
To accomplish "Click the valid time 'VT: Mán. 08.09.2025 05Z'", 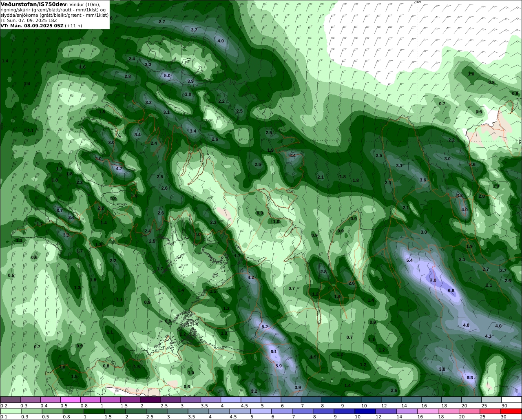I will click(32, 25).
